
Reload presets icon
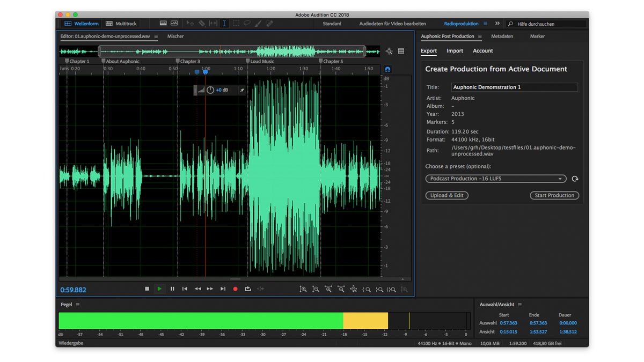(x=575, y=179)
